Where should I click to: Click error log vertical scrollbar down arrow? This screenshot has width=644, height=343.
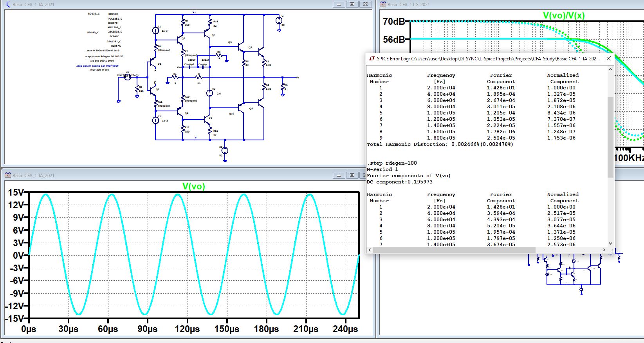point(610,243)
